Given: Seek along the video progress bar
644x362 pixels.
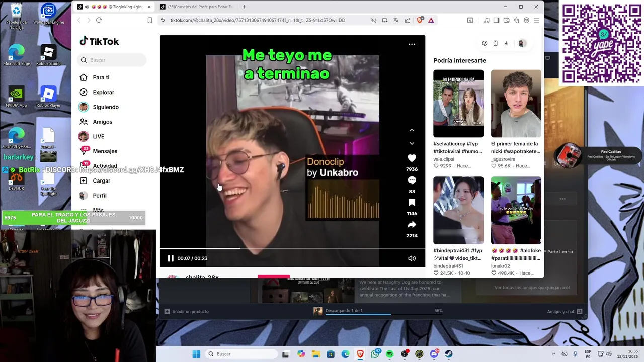Looking at the screenshot, I should [x=292, y=248].
